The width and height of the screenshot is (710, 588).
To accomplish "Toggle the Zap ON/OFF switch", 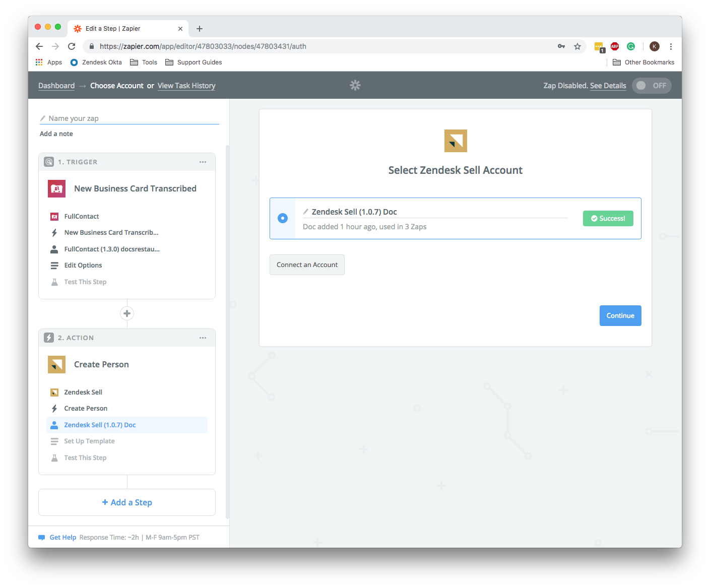I will [652, 86].
